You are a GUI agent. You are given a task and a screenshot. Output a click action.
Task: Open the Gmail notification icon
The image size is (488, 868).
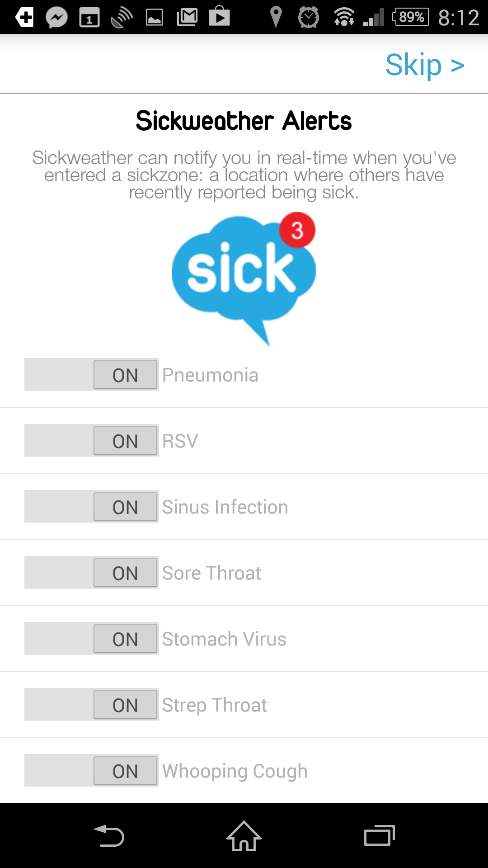point(187,17)
